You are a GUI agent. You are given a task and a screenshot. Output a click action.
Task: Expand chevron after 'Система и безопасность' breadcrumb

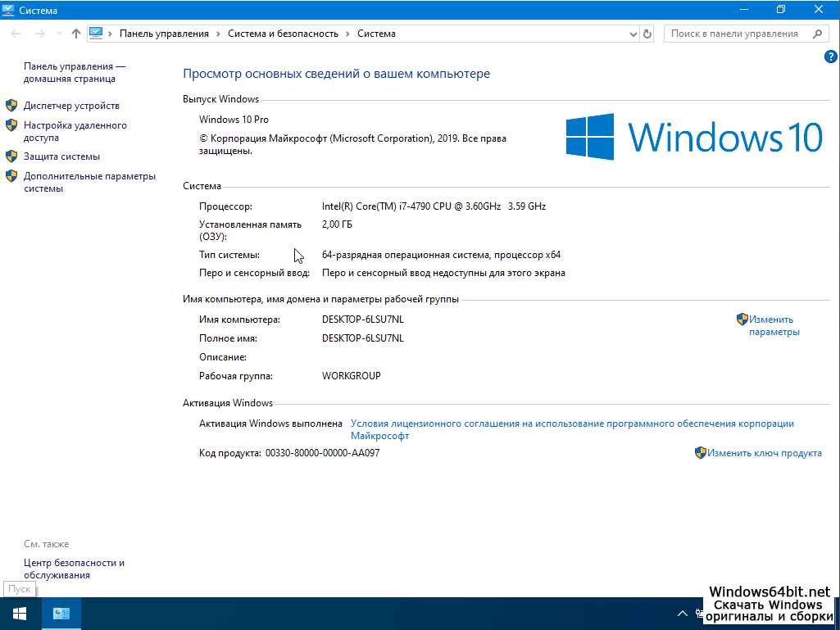[x=347, y=34]
